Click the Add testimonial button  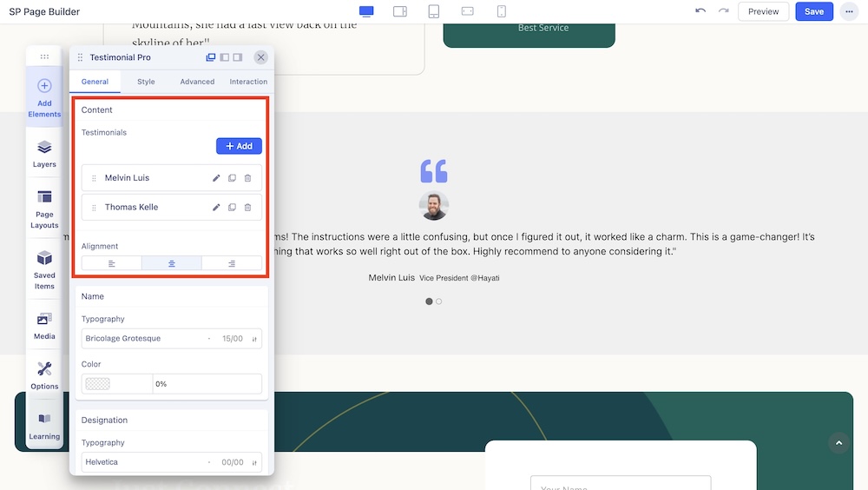click(239, 146)
